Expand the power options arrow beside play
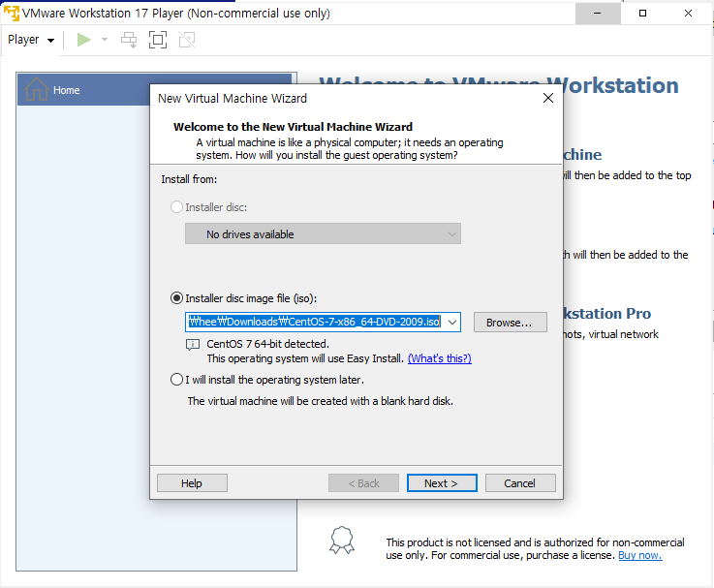The height and width of the screenshot is (588, 714). 105,40
